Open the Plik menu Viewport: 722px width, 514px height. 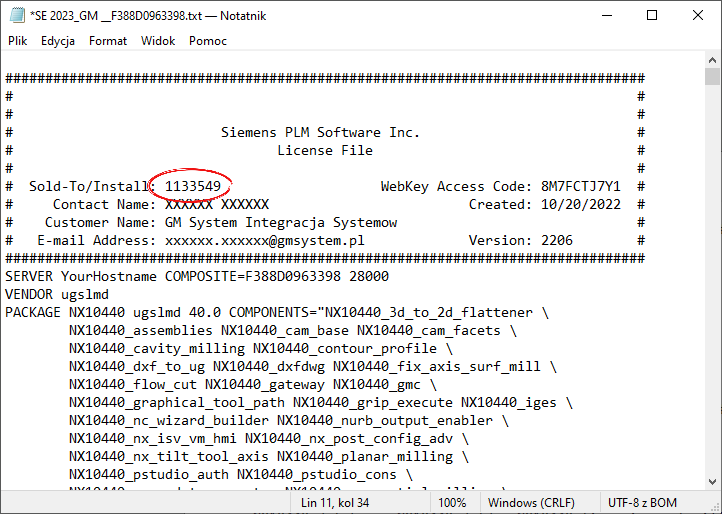(17, 41)
